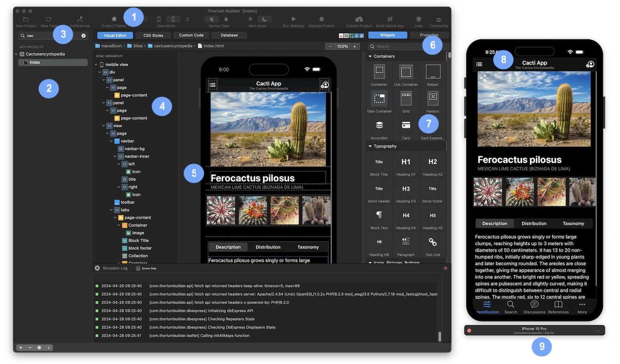Open the Properties tab
The image size is (620, 364).
[429, 35]
